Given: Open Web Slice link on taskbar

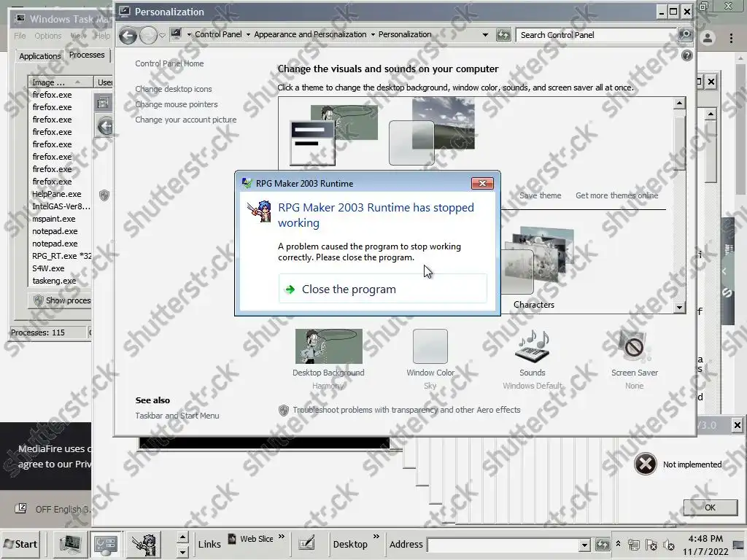Looking at the screenshot, I should [251, 539].
